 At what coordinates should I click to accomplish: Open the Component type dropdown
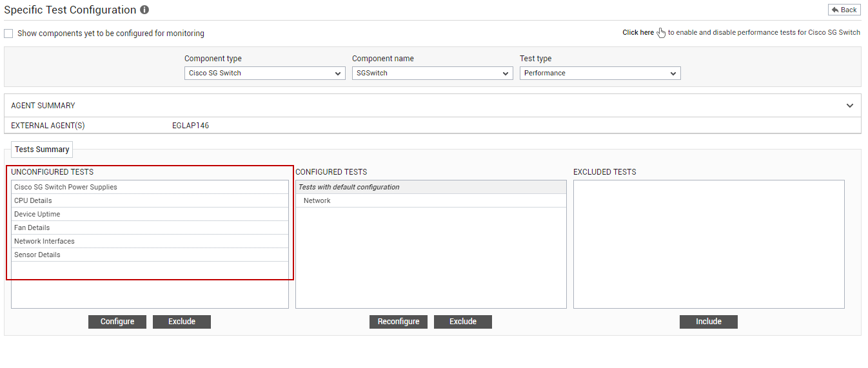[x=265, y=73]
